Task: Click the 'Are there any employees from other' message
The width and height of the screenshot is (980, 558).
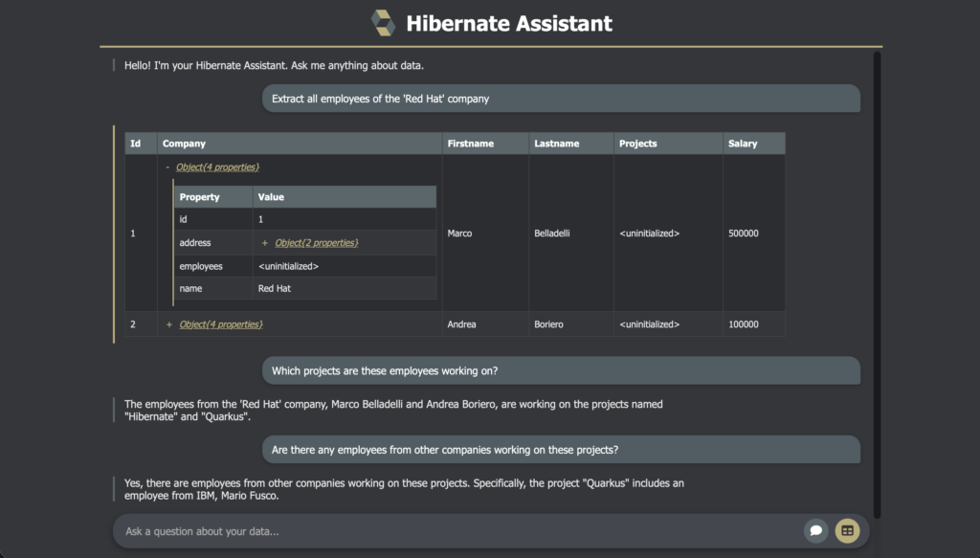Action: [561, 450]
